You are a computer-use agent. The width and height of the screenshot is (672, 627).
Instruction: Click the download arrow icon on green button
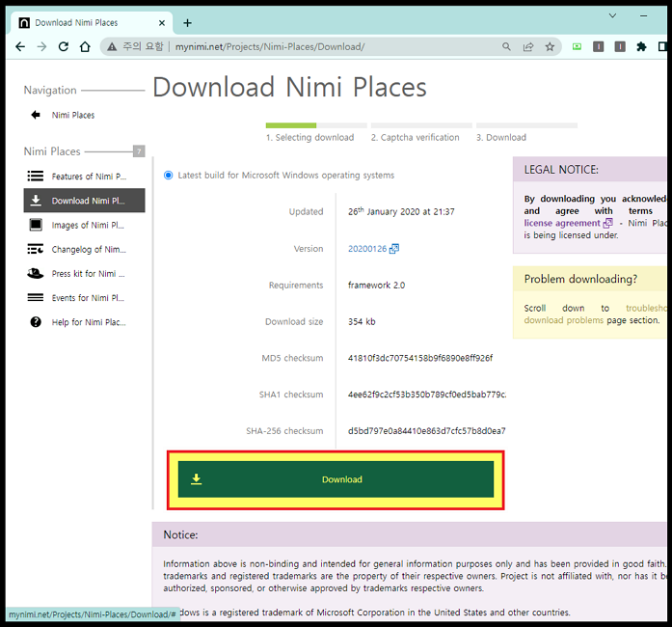(x=197, y=479)
